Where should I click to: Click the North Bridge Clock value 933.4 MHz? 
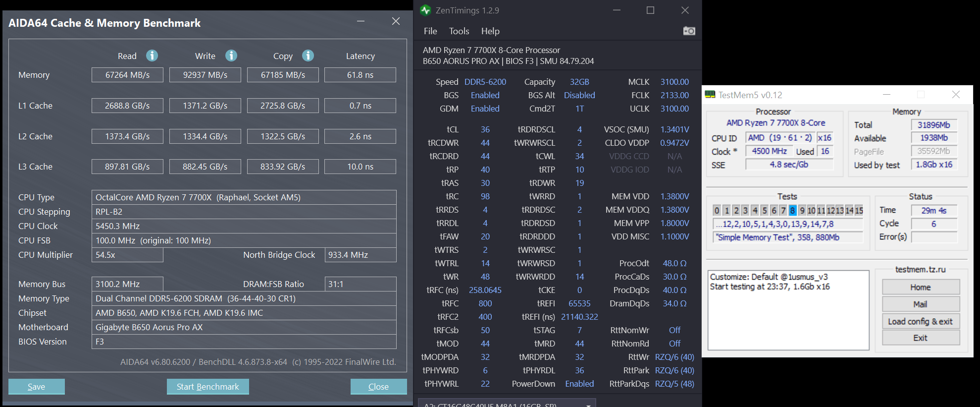pyautogui.click(x=361, y=255)
